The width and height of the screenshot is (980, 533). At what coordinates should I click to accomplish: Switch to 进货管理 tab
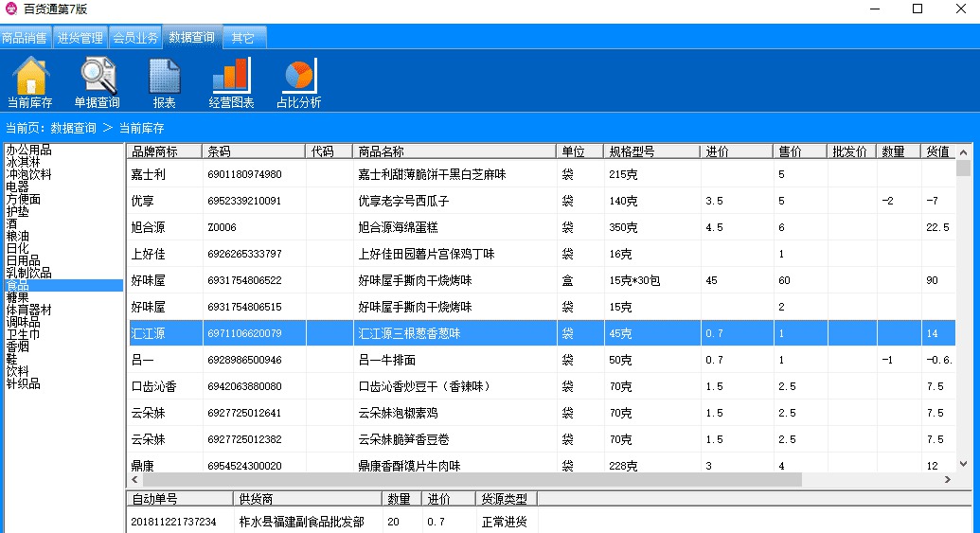[x=80, y=38]
